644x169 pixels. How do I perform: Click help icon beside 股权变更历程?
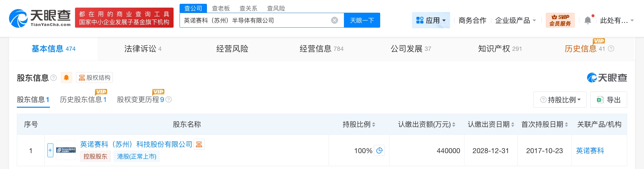point(169,99)
